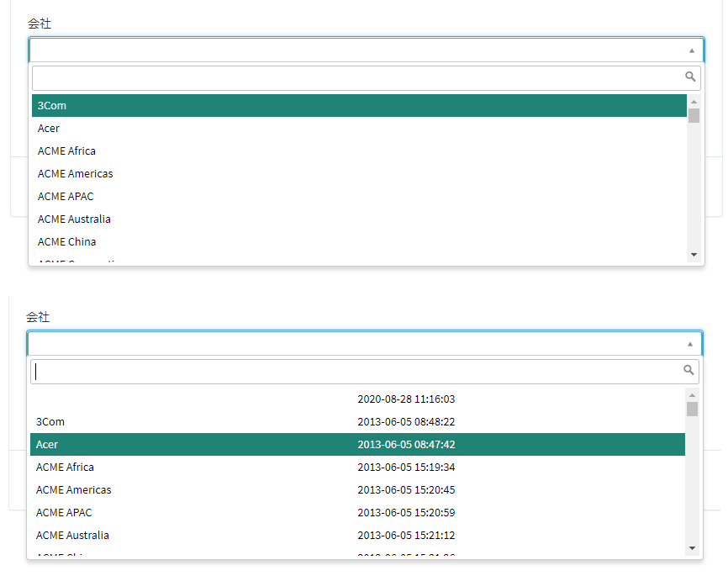Choose ACME Americas in upper list

pyautogui.click(x=359, y=174)
